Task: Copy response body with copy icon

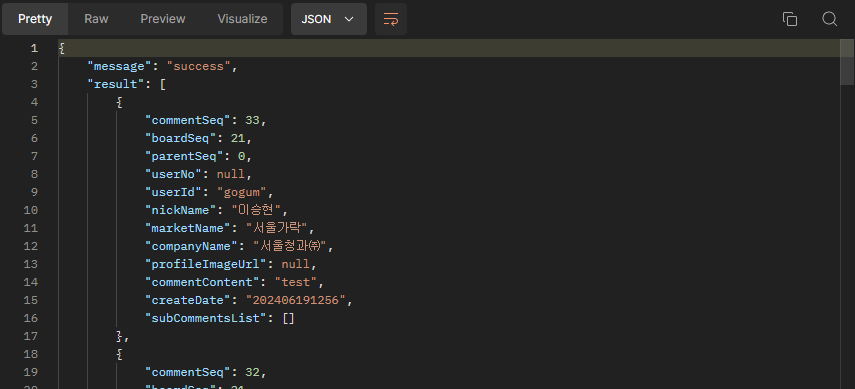Action: click(790, 19)
